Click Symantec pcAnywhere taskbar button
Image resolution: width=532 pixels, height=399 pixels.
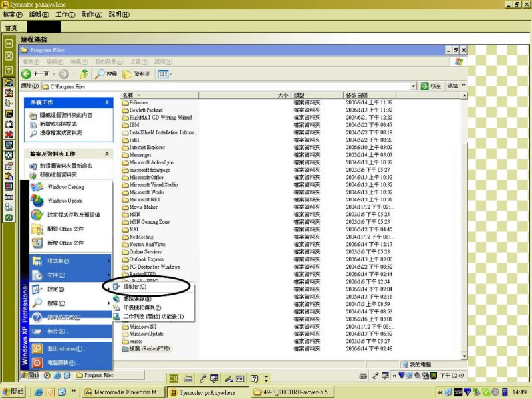pyautogui.click(x=207, y=392)
